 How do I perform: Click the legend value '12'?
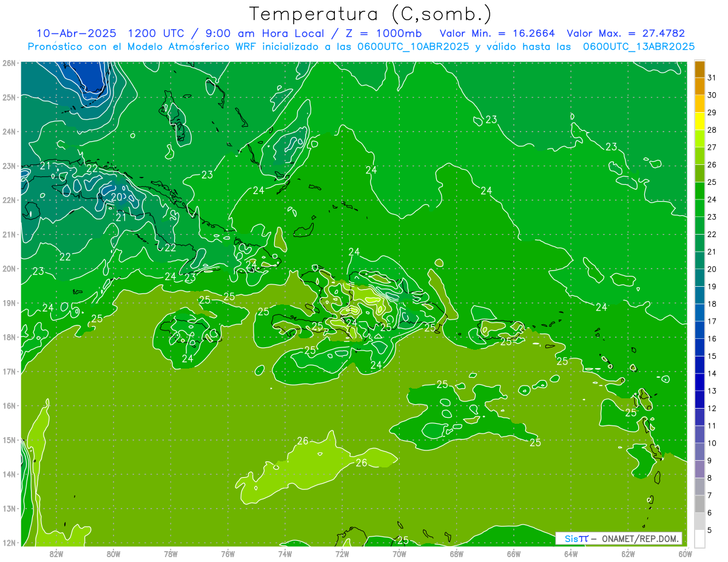point(712,408)
